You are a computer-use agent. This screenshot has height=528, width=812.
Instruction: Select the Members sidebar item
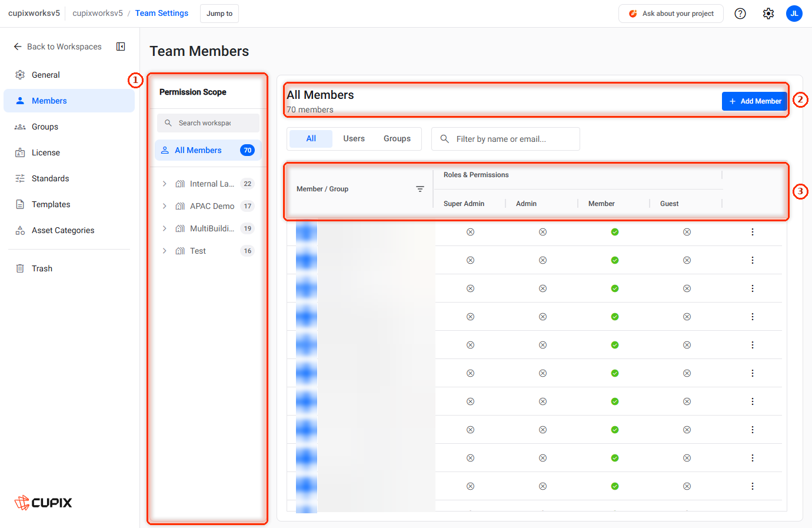[69, 101]
